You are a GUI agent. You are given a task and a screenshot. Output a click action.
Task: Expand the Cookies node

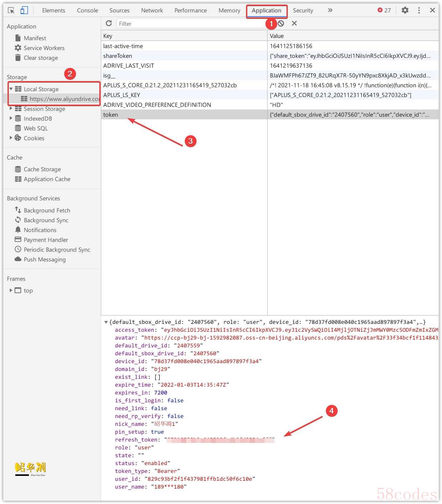(x=11, y=138)
